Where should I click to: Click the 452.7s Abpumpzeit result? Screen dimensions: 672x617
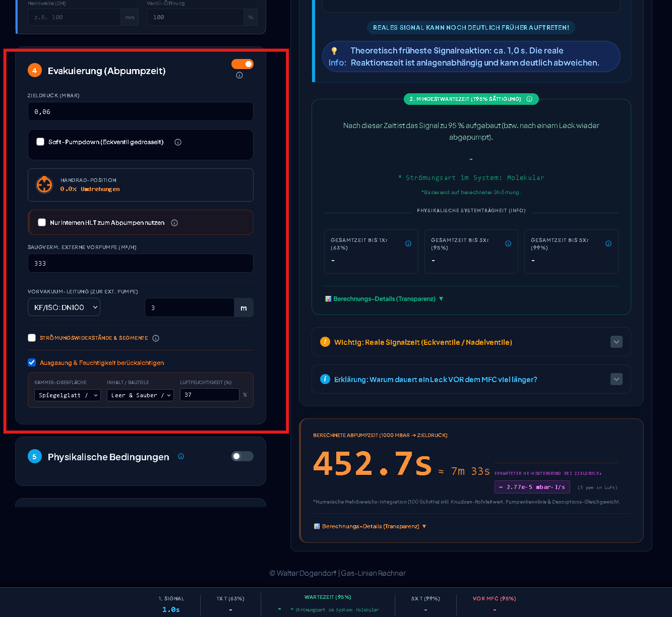click(x=372, y=464)
